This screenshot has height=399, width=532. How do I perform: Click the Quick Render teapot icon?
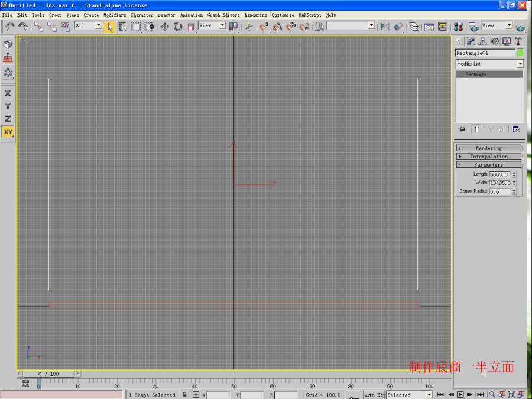[520, 27]
